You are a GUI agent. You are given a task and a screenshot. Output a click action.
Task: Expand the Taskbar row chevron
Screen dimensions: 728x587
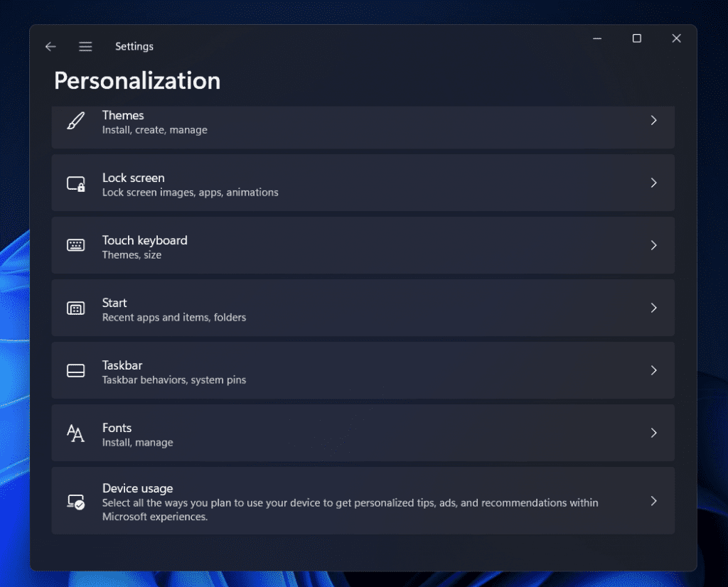click(654, 370)
